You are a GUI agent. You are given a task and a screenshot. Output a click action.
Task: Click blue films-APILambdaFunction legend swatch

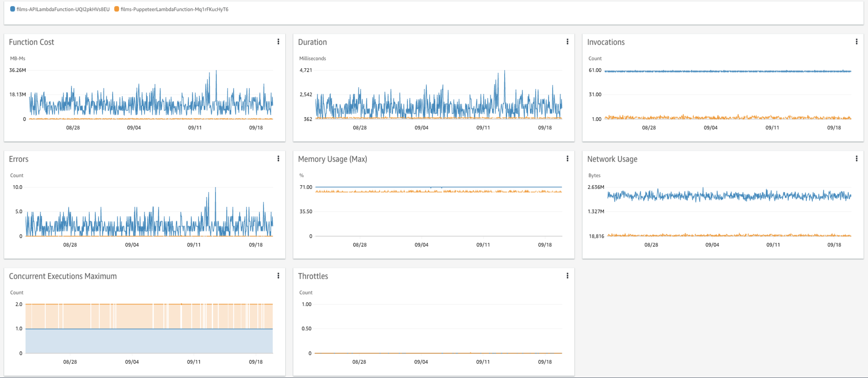tap(12, 9)
